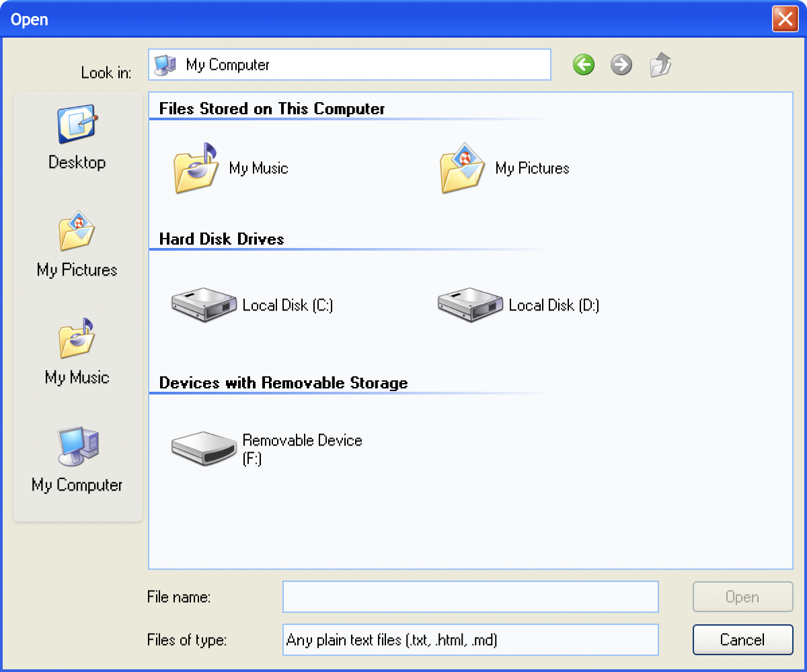The width and height of the screenshot is (807, 672).
Task: Click the 'File name:' label
Action: 179,597
